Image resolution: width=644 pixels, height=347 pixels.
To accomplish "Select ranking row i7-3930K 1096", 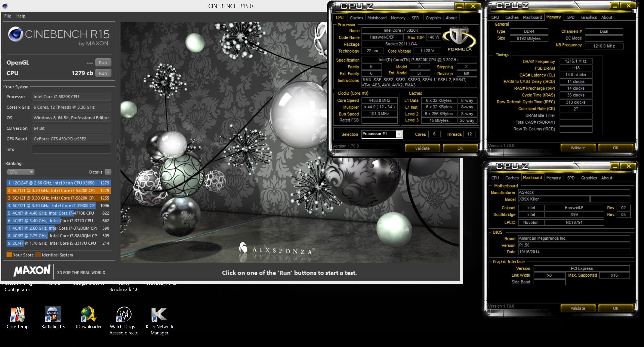I will [59, 206].
